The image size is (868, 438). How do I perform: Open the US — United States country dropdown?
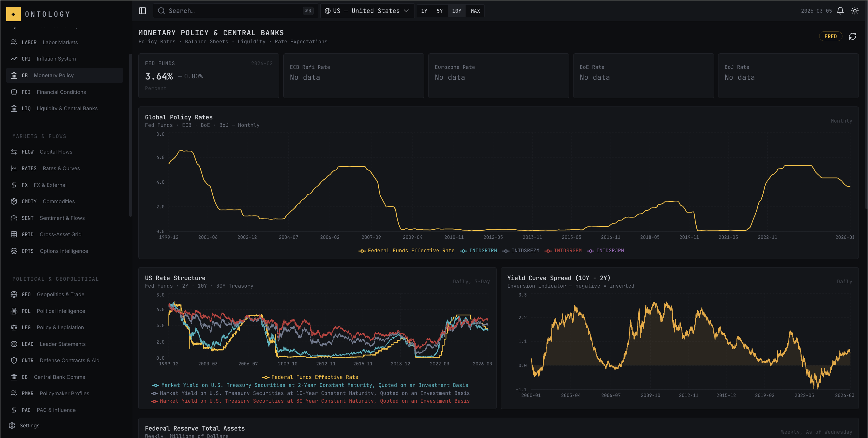pyautogui.click(x=367, y=10)
